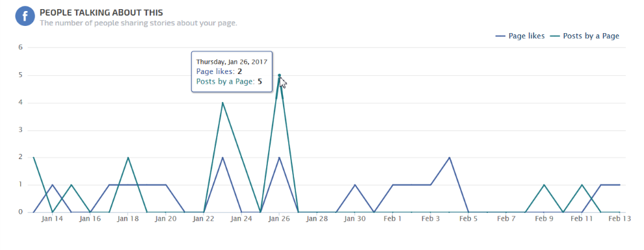Select the Jan 30 x-axis label
Image resolution: width=644 pixels, height=250 pixels.
point(355,219)
